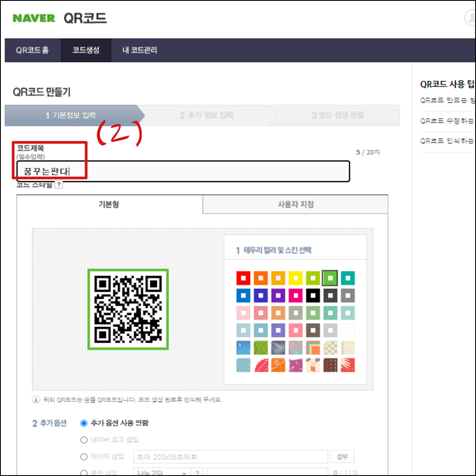The image size is (476, 476).
Task: Select the lined notebook paper skin
Action: pos(348,348)
